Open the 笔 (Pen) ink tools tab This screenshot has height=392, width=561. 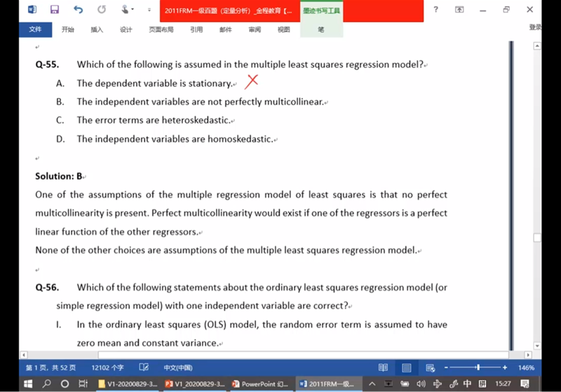(321, 29)
